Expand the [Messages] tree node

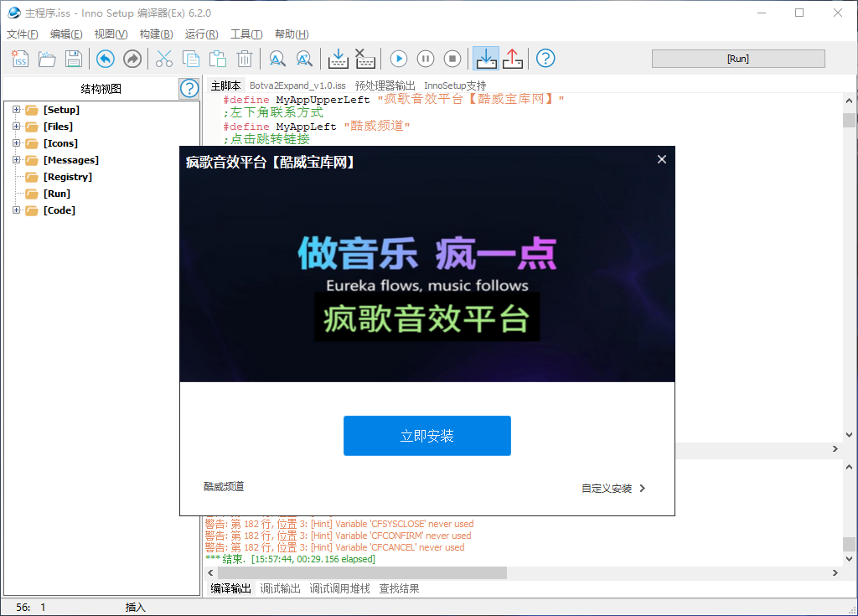(x=17, y=160)
